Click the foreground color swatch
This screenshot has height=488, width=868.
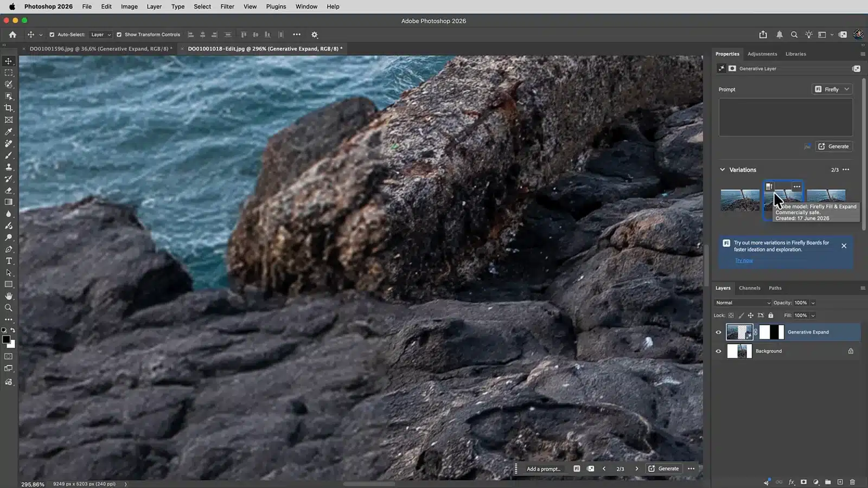pos(6,339)
